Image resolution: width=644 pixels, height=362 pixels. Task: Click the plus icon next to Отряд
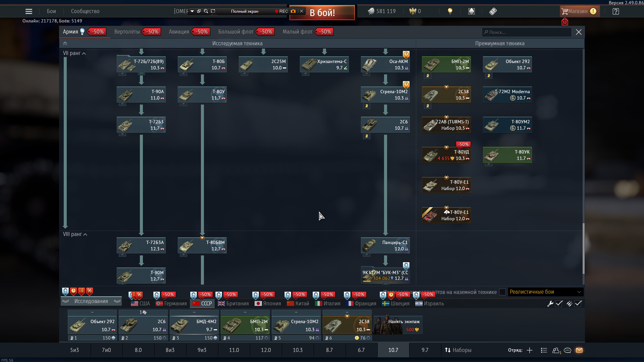pyautogui.click(x=530, y=350)
